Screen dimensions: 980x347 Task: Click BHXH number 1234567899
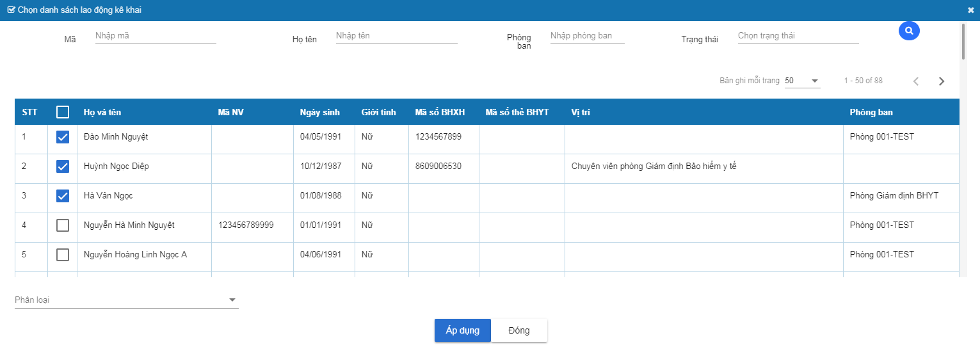(438, 137)
